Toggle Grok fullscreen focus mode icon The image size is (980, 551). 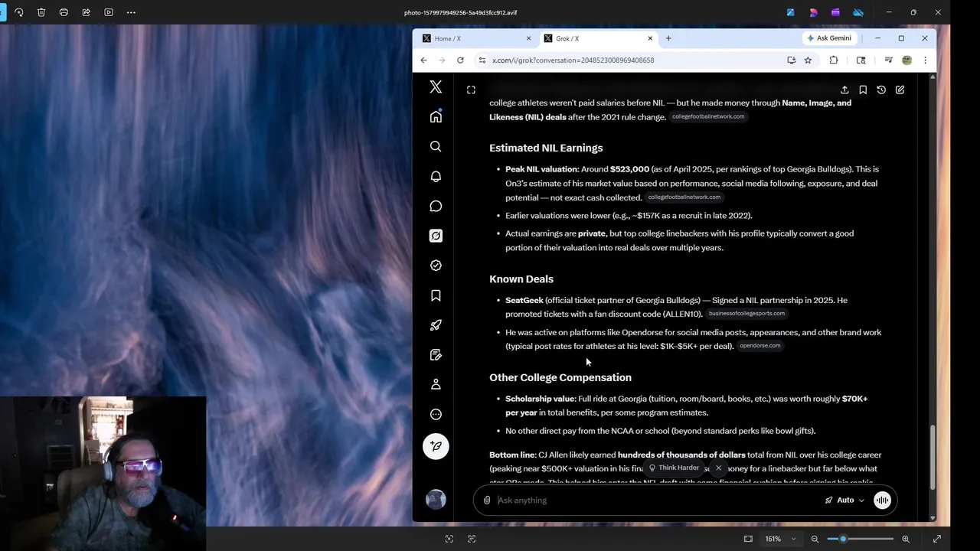[x=471, y=90]
